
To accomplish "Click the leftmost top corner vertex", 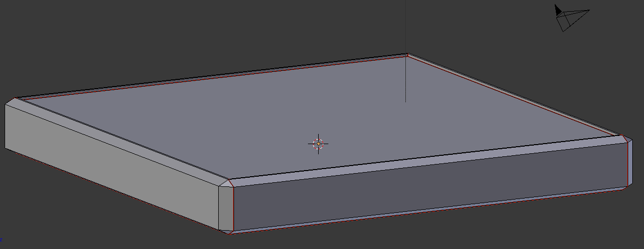I will [15, 99].
